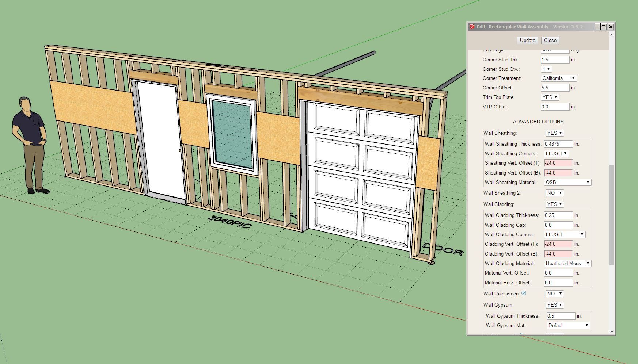Toggle the Wall Sheathing YES/NO selector

pos(554,133)
